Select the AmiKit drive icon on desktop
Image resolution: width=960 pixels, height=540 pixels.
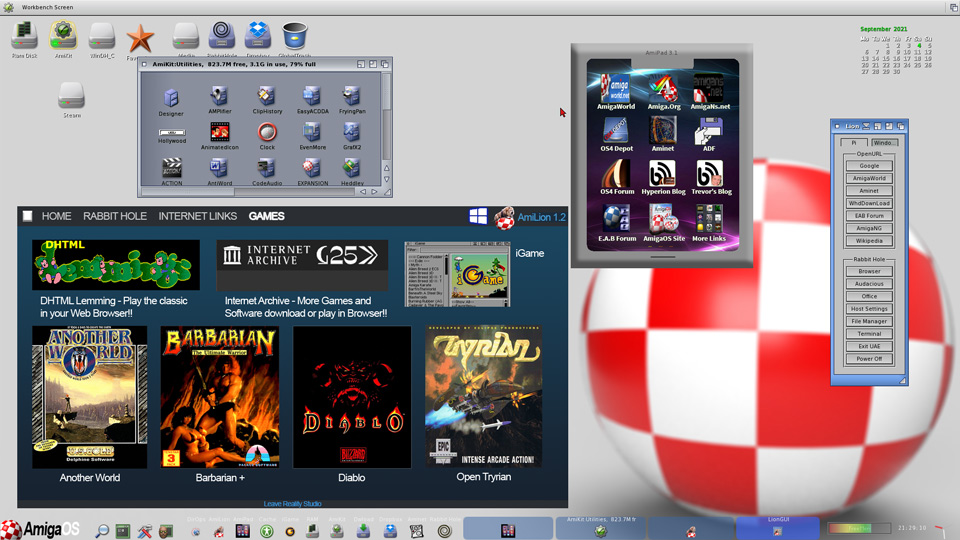(x=63, y=36)
